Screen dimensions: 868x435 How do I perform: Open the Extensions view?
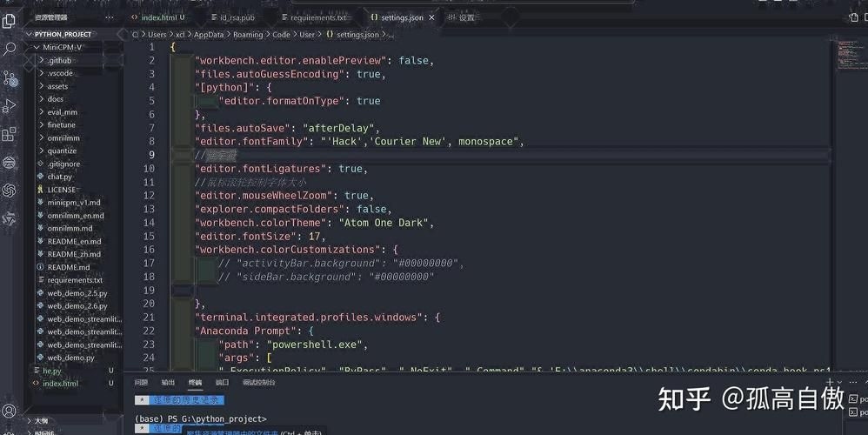coord(10,134)
